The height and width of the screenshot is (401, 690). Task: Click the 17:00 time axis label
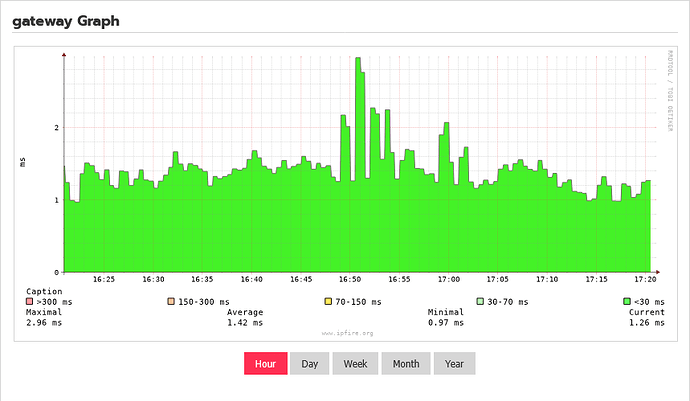click(448, 279)
